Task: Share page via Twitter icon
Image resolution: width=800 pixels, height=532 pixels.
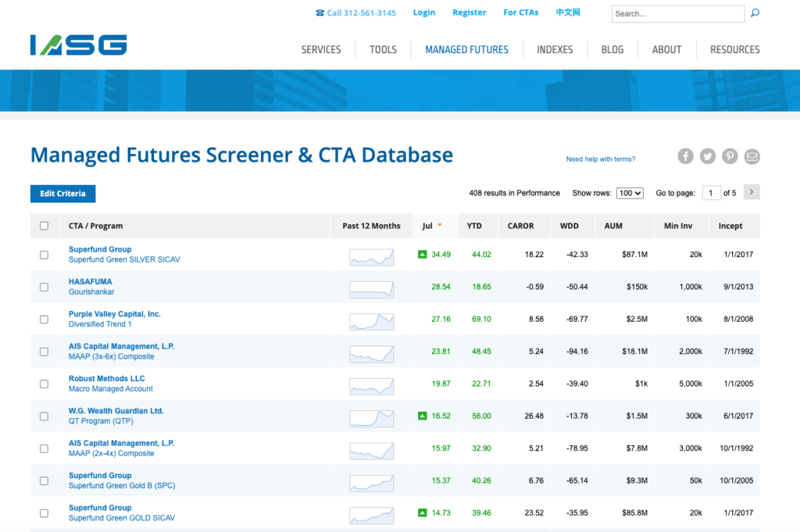Action: click(x=708, y=156)
